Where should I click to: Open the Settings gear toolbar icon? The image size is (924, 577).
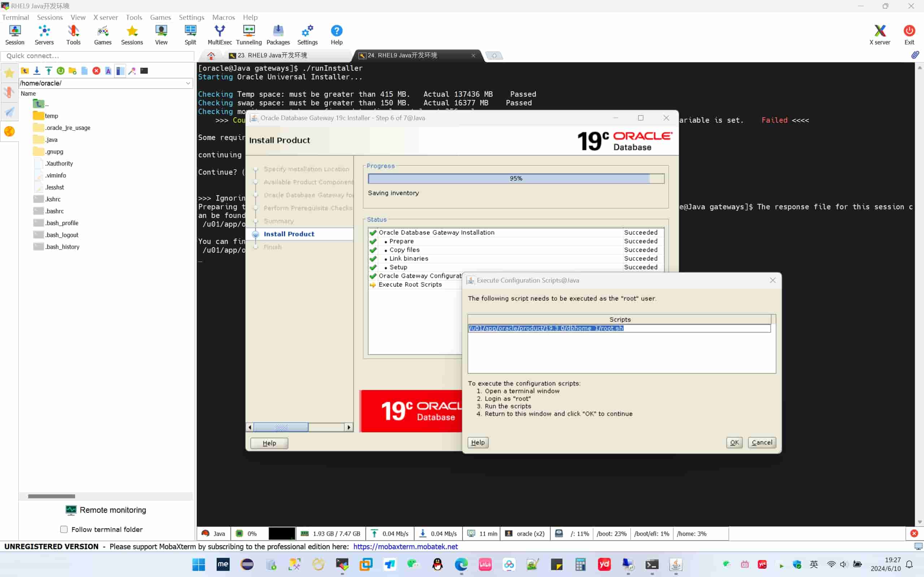click(x=307, y=35)
